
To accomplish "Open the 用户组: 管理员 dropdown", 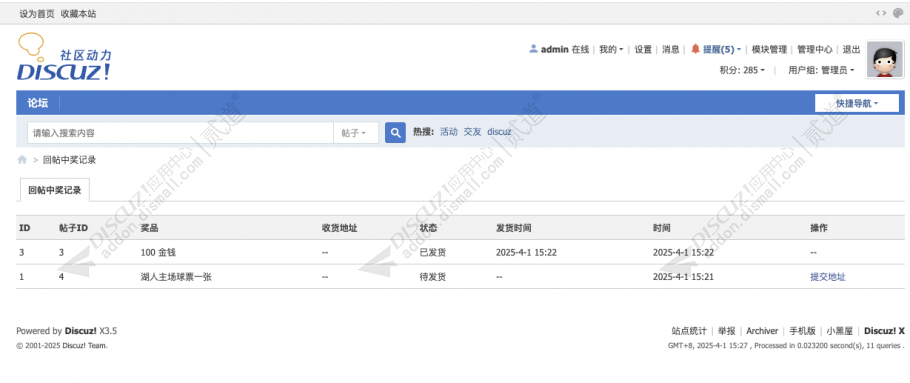I will 821,70.
